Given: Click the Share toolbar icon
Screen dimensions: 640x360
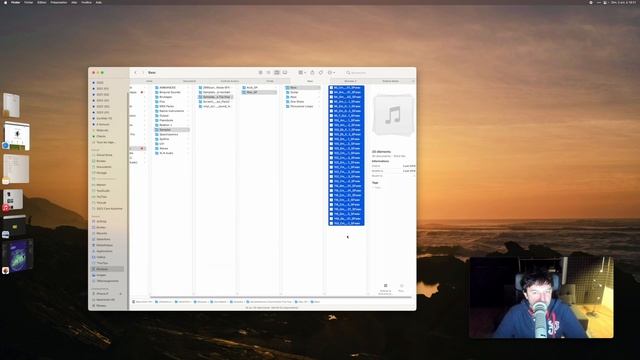Looking at the screenshot, I should click(x=312, y=73).
